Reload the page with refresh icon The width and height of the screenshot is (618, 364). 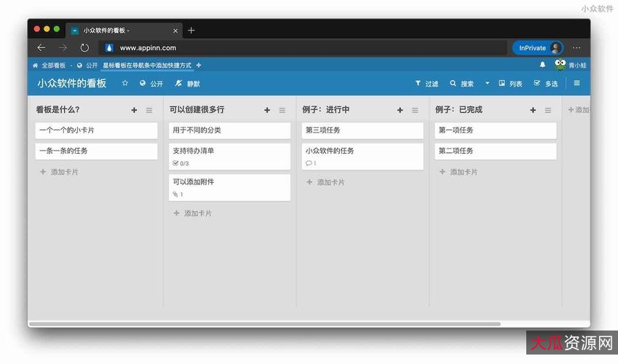click(84, 48)
